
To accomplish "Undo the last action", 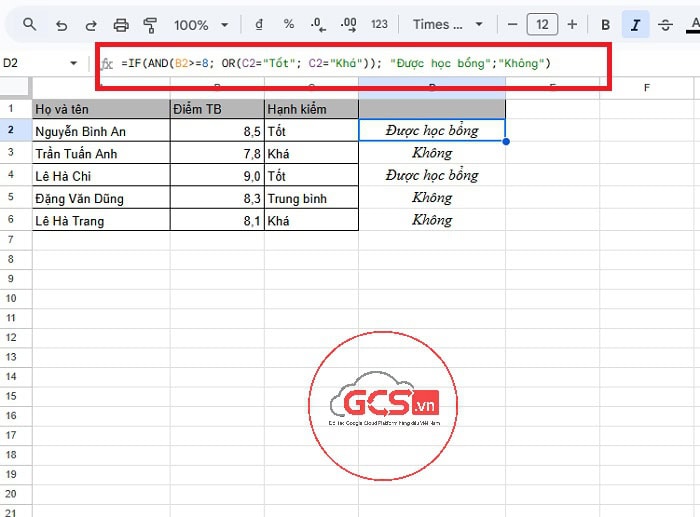I will pyautogui.click(x=62, y=24).
